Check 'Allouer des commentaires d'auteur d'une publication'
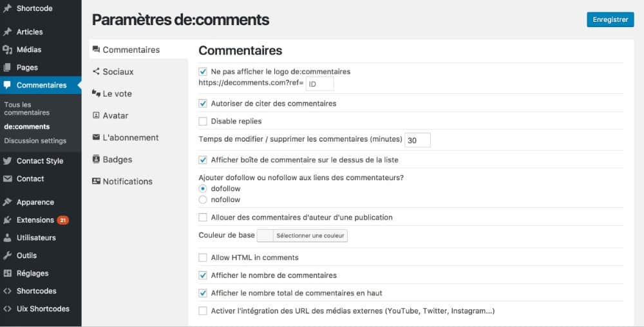Image resolution: width=644 pixels, height=327 pixels. [x=203, y=218]
